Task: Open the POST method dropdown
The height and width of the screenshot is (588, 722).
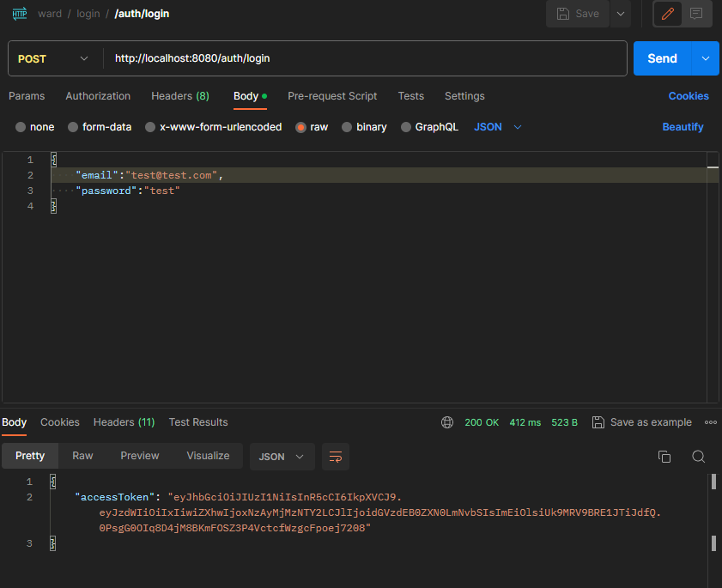Action: pyautogui.click(x=53, y=59)
